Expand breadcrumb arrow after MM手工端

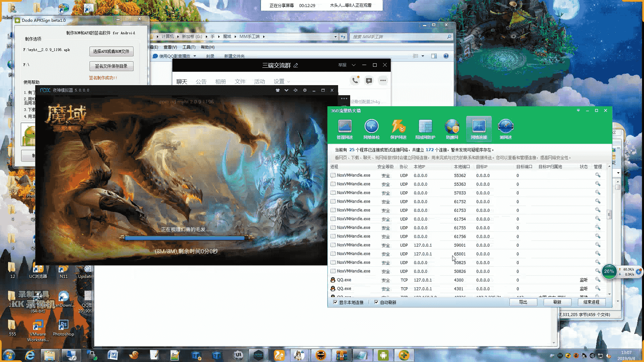tap(264, 37)
